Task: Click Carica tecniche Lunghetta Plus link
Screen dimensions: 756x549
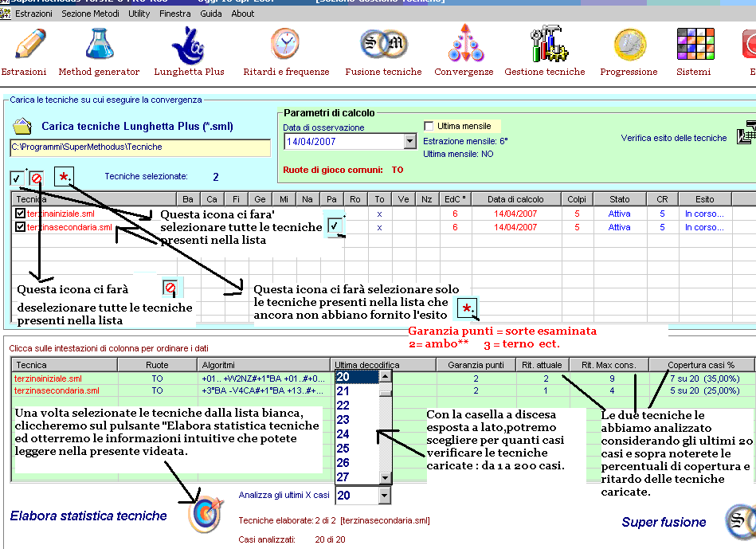Action: point(137,127)
